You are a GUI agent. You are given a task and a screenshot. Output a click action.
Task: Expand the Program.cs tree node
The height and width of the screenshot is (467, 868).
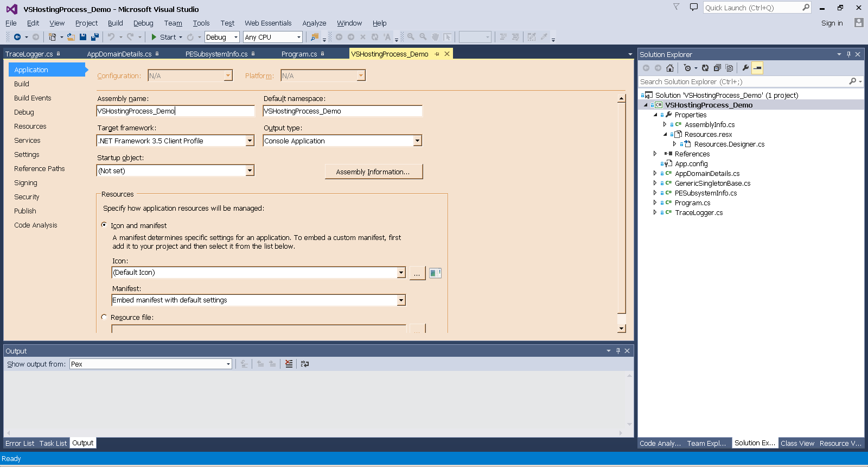pyautogui.click(x=655, y=203)
